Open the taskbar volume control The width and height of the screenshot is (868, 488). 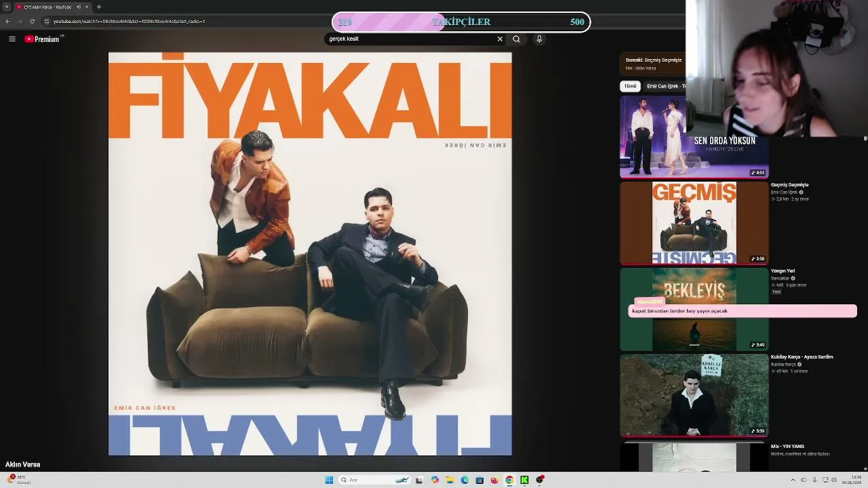(x=834, y=480)
